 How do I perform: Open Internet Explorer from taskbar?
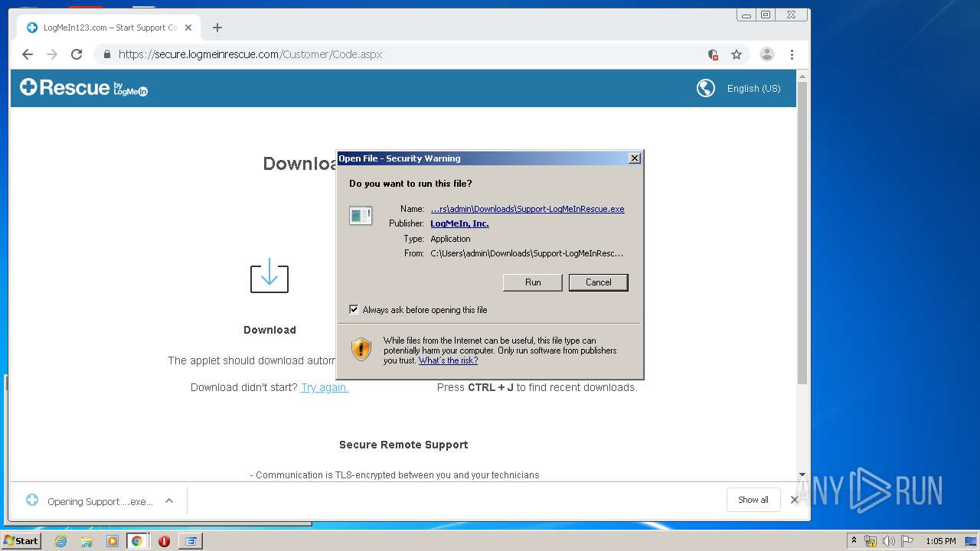60,541
